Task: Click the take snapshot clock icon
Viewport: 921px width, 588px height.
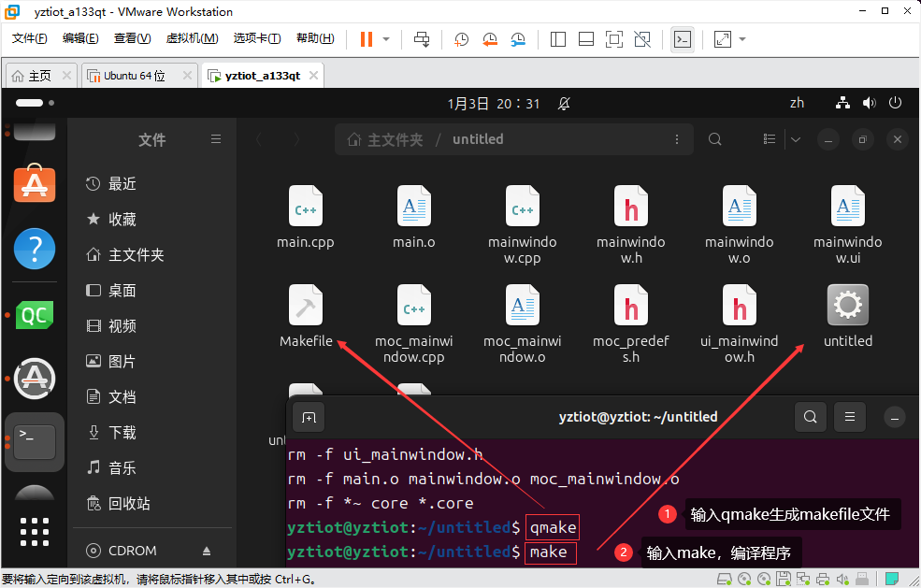Action: click(x=461, y=39)
